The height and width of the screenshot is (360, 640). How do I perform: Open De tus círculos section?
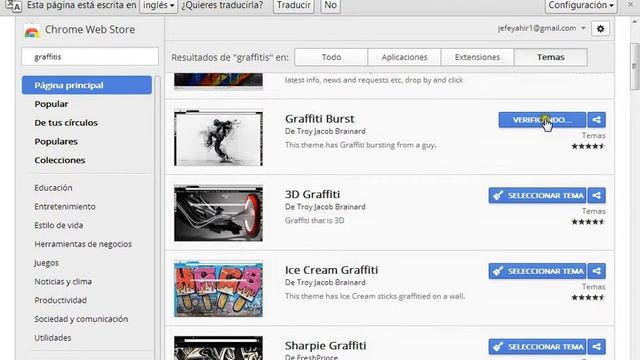coord(66,123)
